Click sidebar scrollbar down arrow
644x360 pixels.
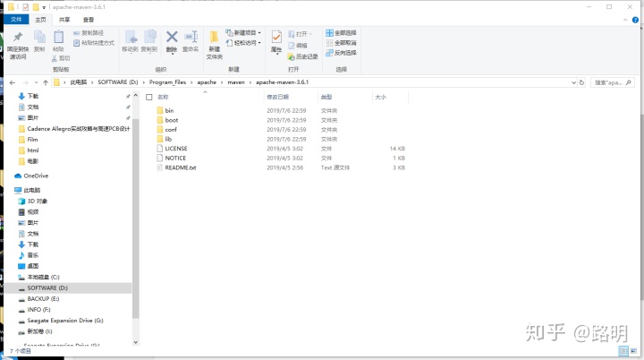(136, 342)
